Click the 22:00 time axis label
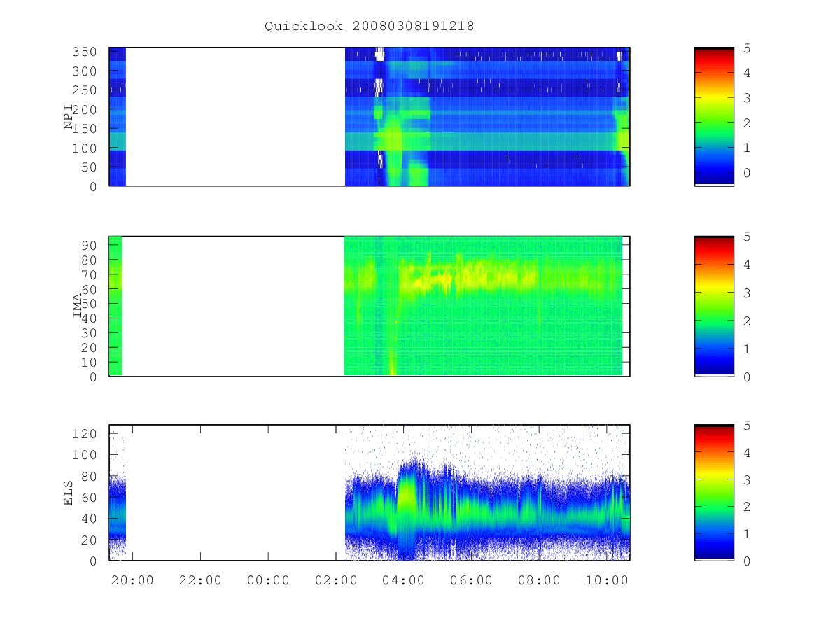 click(x=200, y=580)
